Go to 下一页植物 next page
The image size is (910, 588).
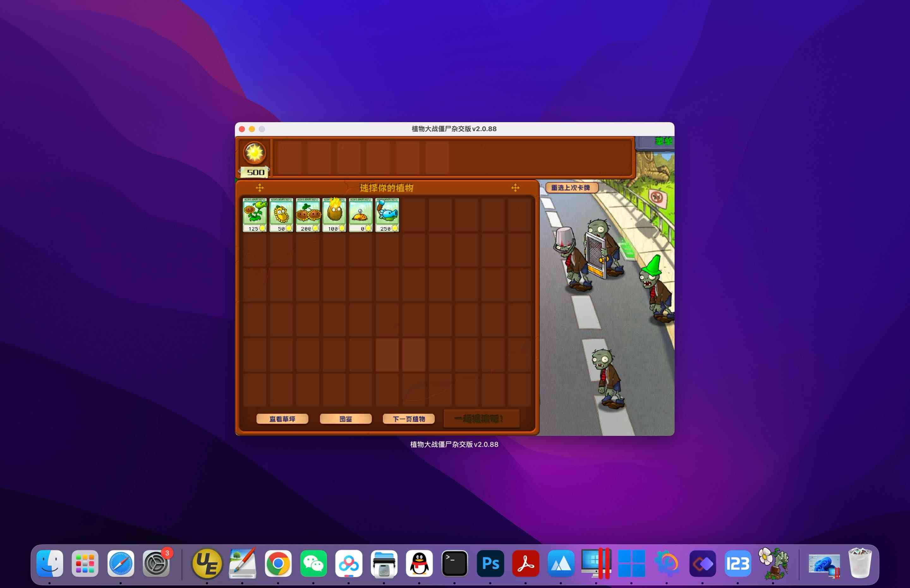click(409, 419)
